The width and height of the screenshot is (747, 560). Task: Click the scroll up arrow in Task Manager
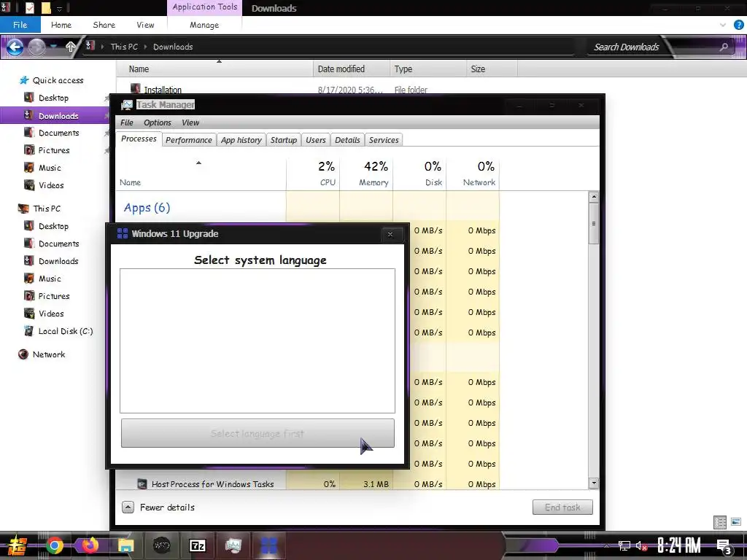point(594,197)
